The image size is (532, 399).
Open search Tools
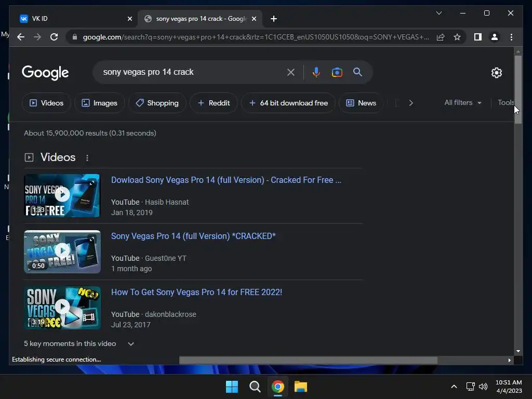(x=506, y=102)
